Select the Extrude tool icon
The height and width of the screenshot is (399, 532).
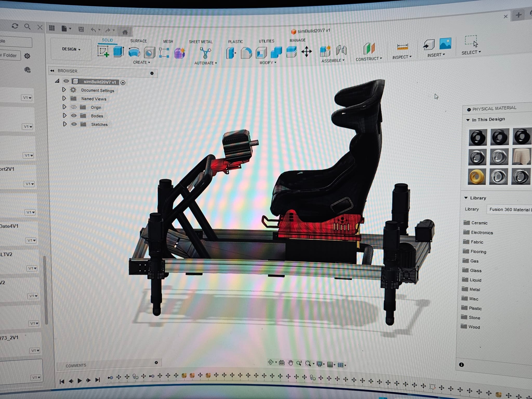coord(119,51)
